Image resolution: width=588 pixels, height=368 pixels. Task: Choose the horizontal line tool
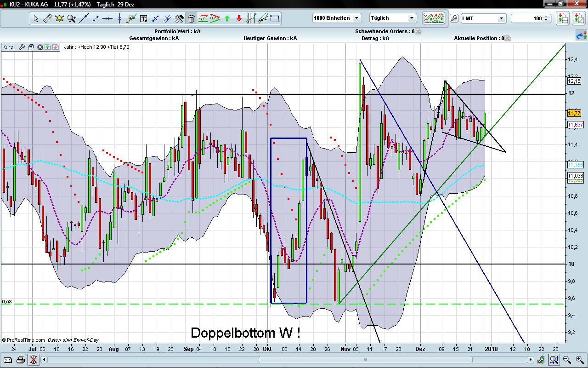[x=107, y=18]
